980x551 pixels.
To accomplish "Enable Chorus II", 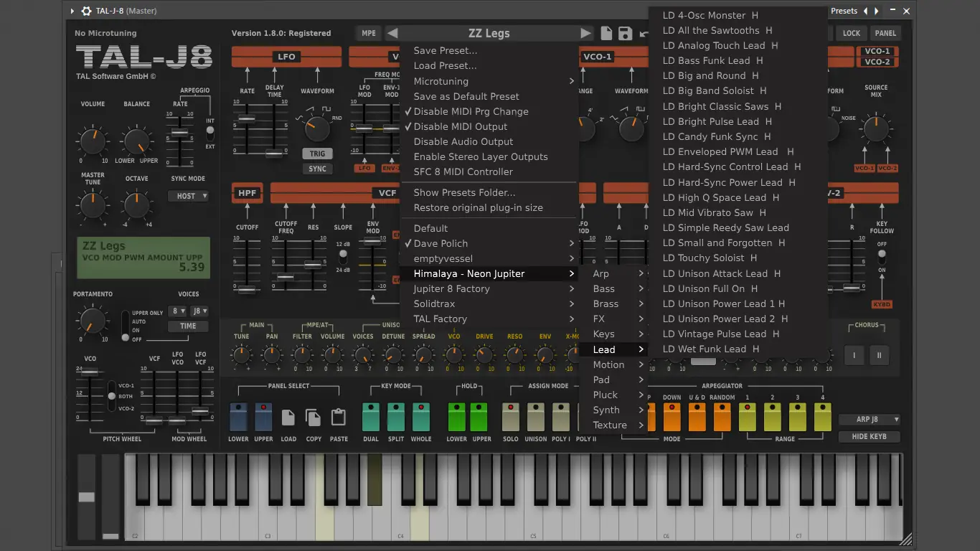I will point(879,355).
